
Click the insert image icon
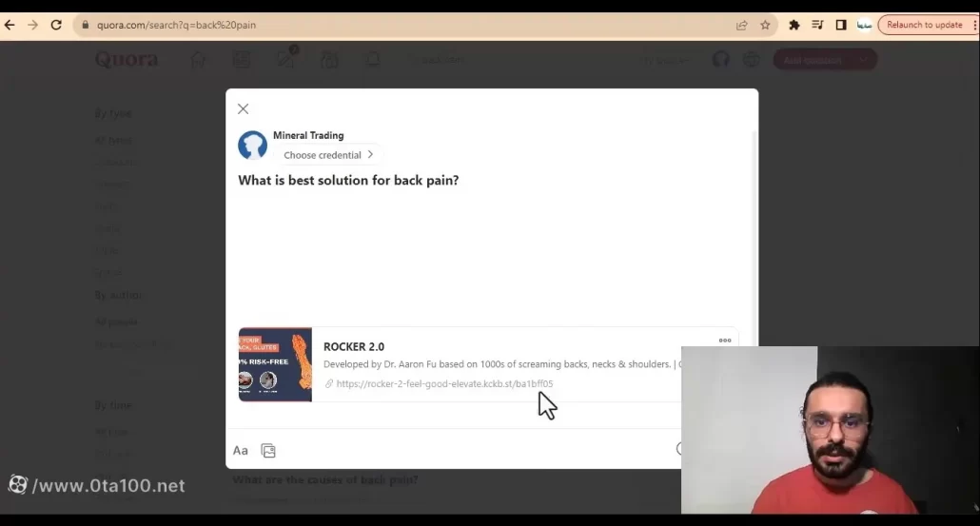click(x=268, y=451)
